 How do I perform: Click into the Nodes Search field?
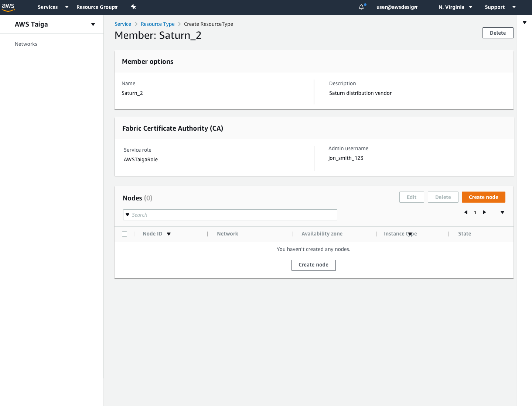[x=230, y=215]
